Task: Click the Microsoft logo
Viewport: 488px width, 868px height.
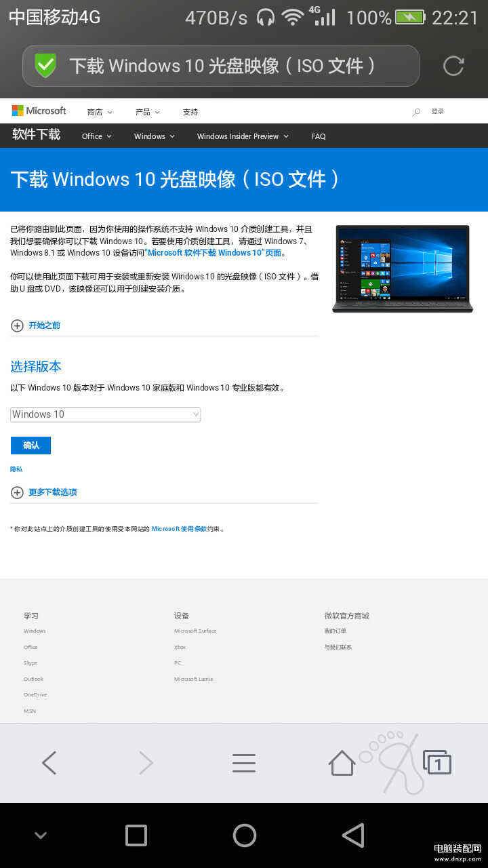Action: click(x=39, y=111)
